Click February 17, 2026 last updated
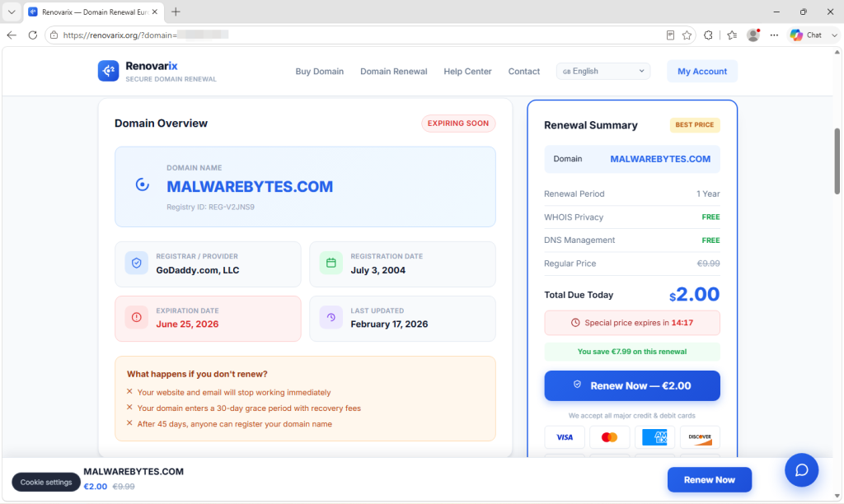 (389, 324)
